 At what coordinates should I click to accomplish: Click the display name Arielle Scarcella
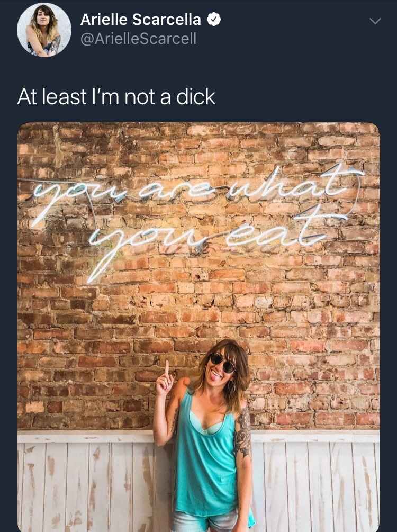click(x=140, y=20)
